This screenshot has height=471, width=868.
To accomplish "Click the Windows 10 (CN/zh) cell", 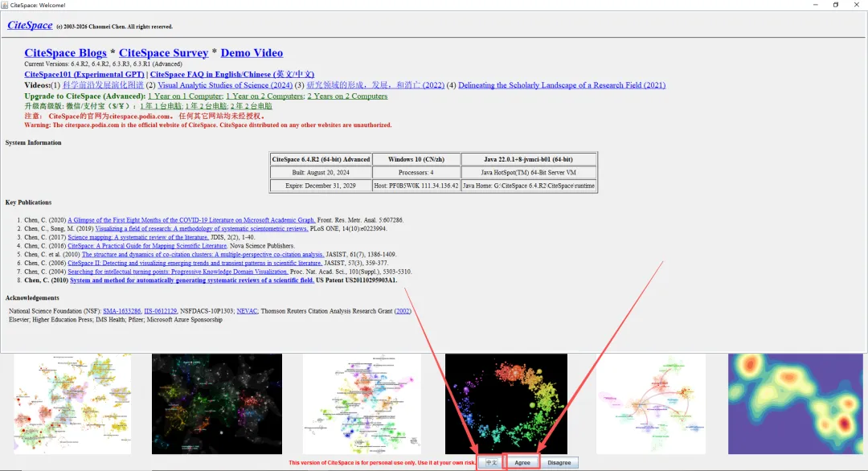I will pos(416,159).
